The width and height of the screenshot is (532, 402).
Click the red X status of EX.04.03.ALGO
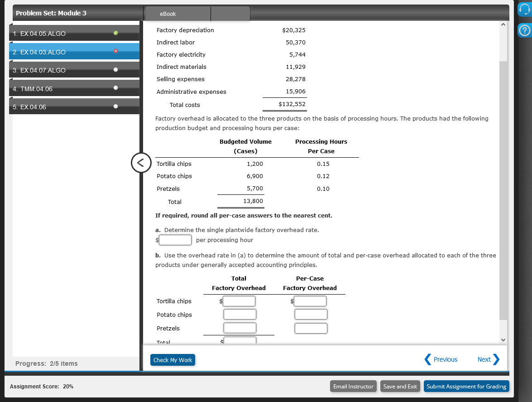point(116,51)
